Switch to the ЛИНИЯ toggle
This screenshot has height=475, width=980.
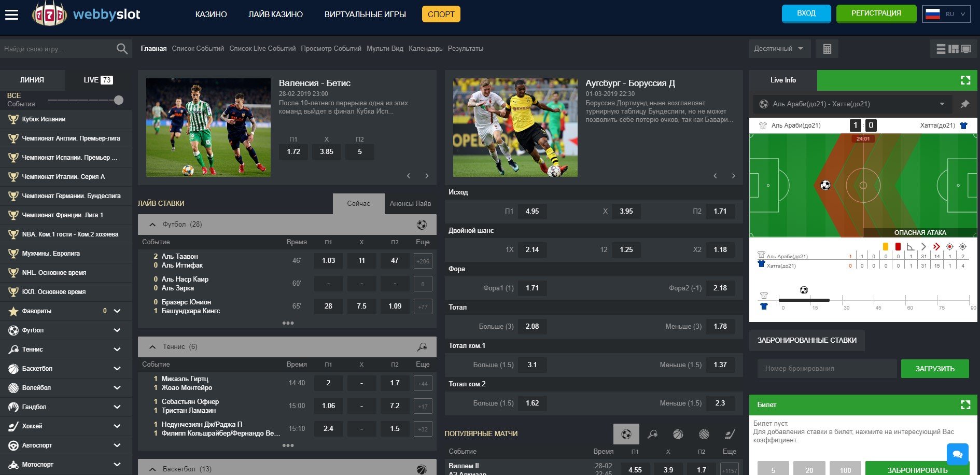(32, 80)
